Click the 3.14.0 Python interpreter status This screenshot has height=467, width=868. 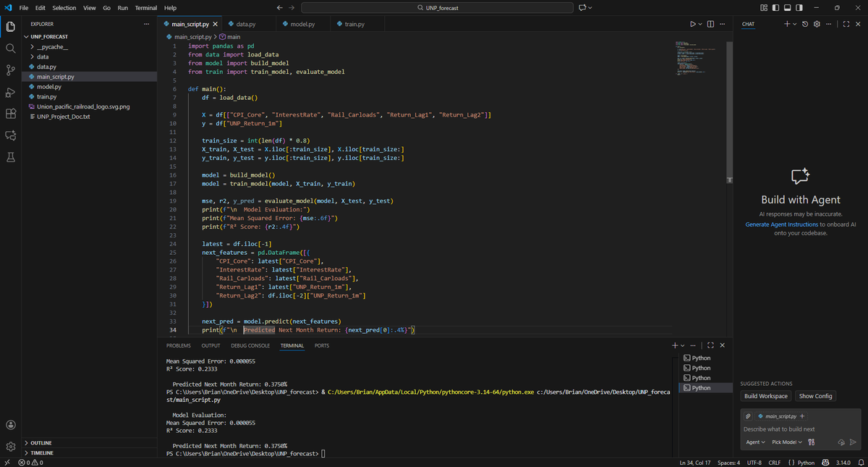(x=843, y=462)
